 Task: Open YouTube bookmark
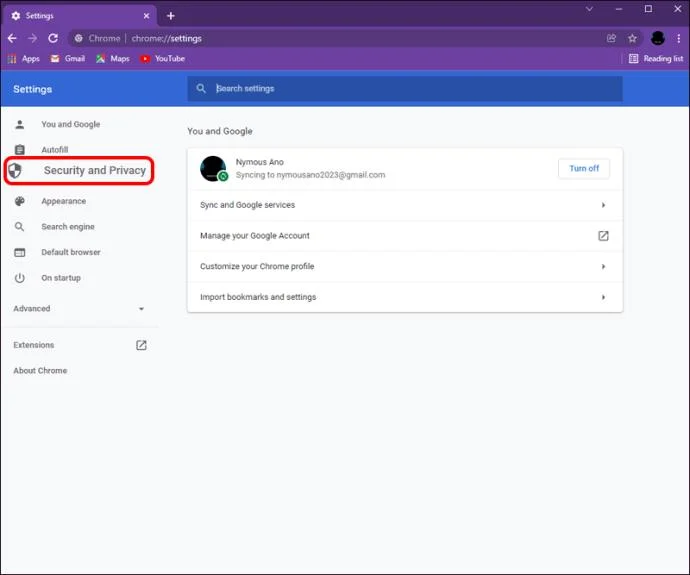click(162, 59)
